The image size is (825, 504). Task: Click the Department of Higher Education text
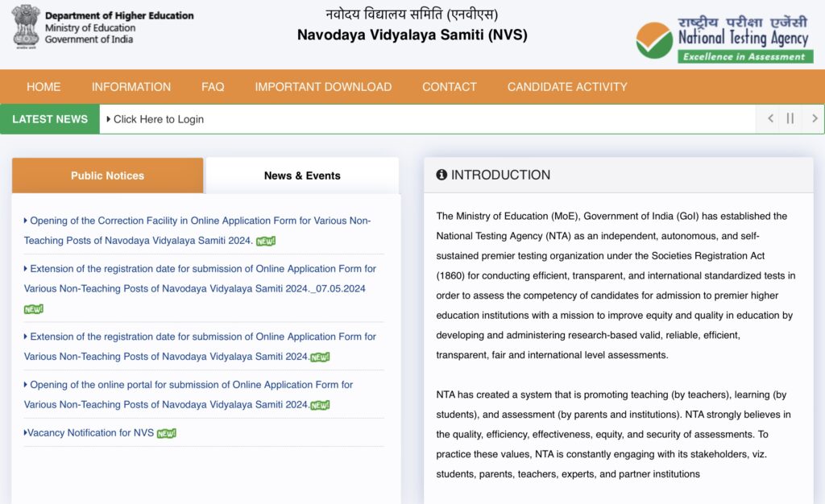click(x=119, y=16)
